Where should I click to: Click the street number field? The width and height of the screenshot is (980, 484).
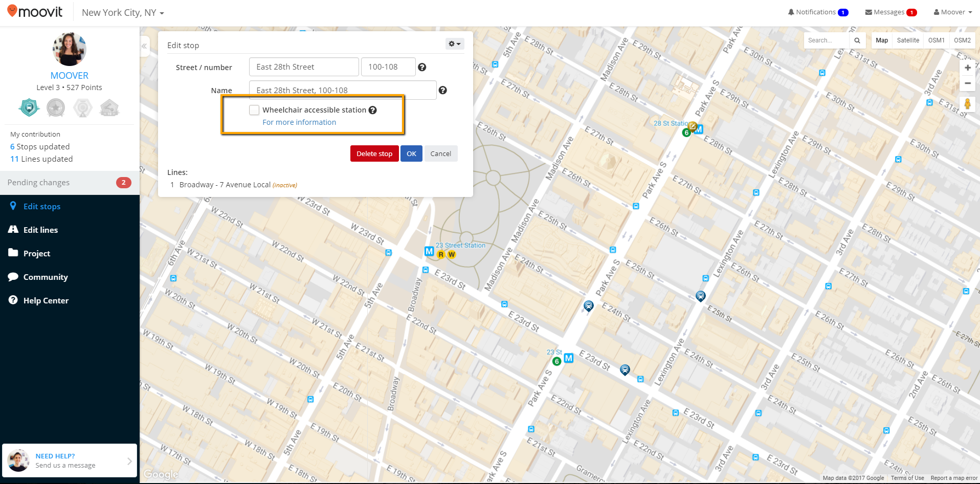click(388, 67)
